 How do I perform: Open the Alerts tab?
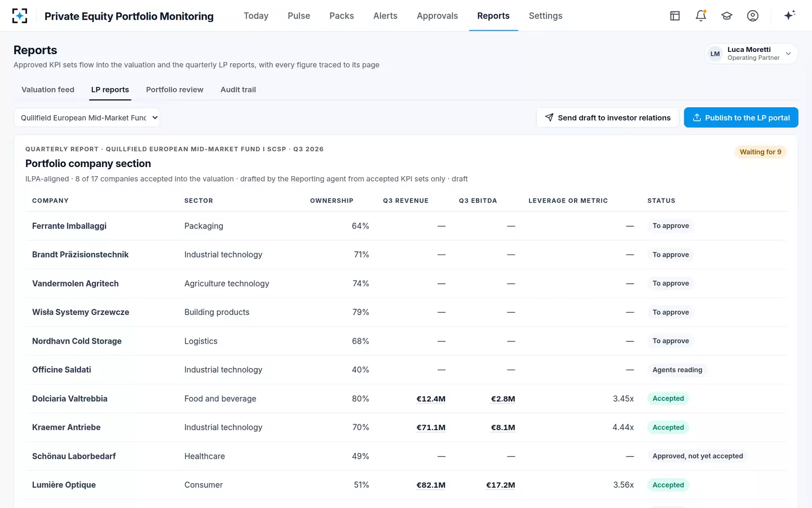pyautogui.click(x=385, y=16)
